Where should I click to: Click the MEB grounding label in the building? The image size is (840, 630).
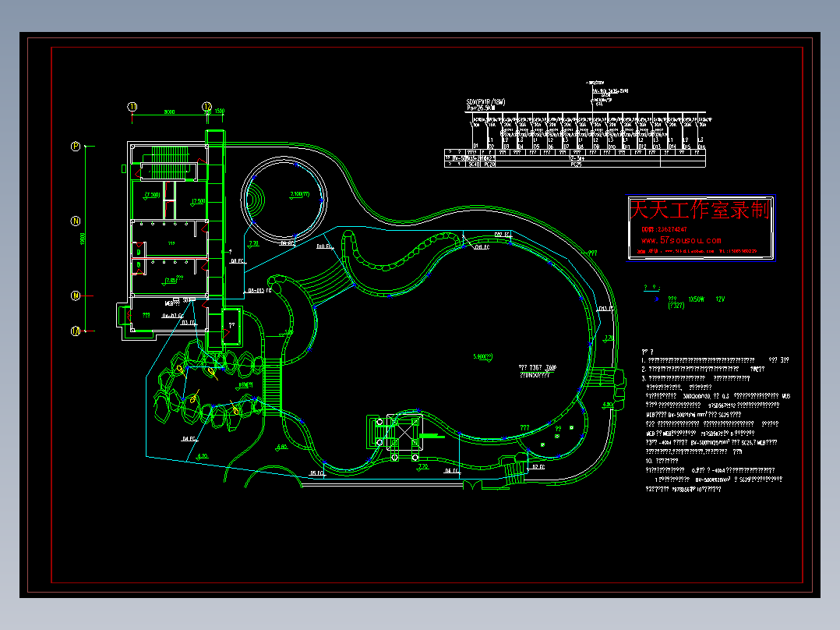(x=171, y=303)
